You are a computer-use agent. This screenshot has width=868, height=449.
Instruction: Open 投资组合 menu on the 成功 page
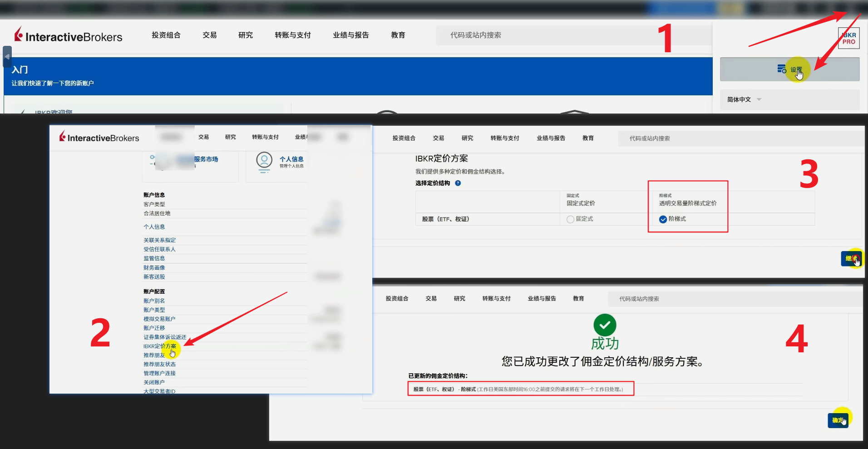[x=397, y=298]
